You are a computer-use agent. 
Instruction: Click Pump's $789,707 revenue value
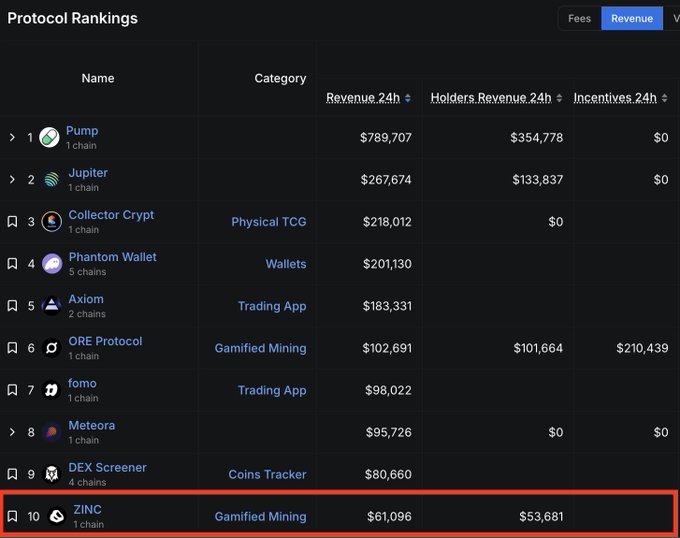tap(386, 137)
